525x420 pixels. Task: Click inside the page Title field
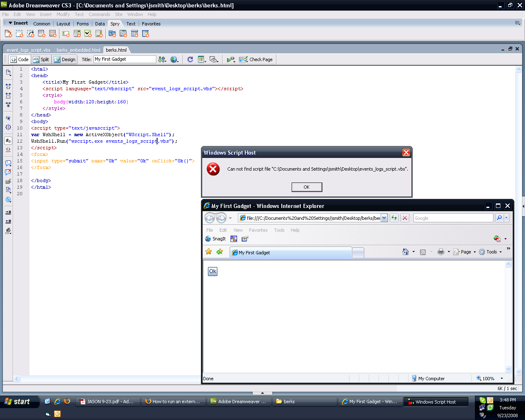click(x=124, y=59)
